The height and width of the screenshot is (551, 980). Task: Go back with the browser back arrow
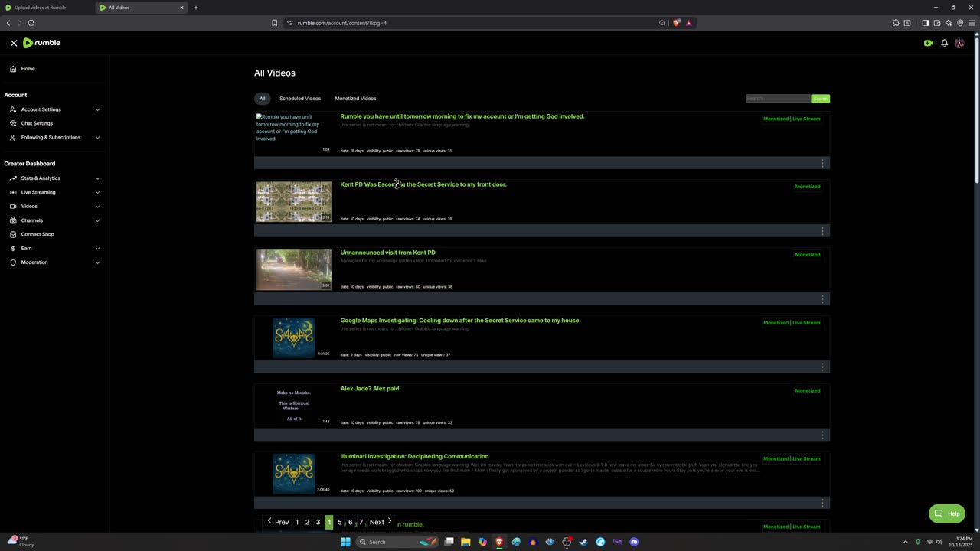[x=8, y=23]
